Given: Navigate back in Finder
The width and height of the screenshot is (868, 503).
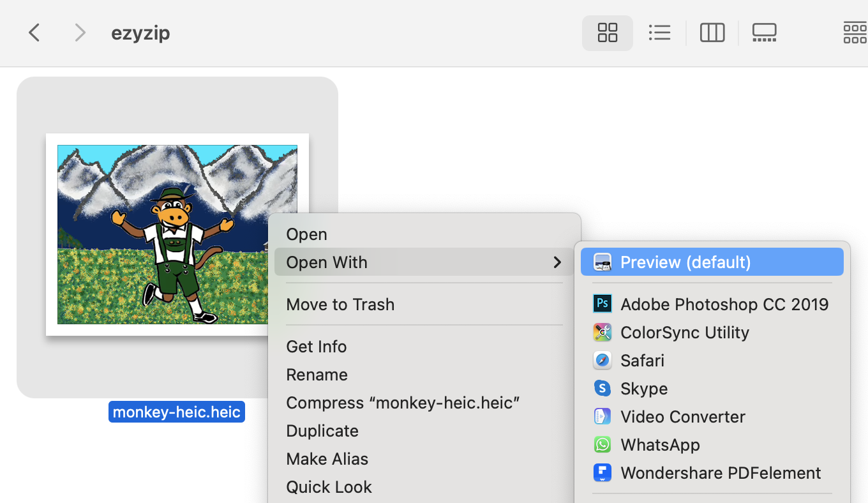Looking at the screenshot, I should click(x=34, y=32).
